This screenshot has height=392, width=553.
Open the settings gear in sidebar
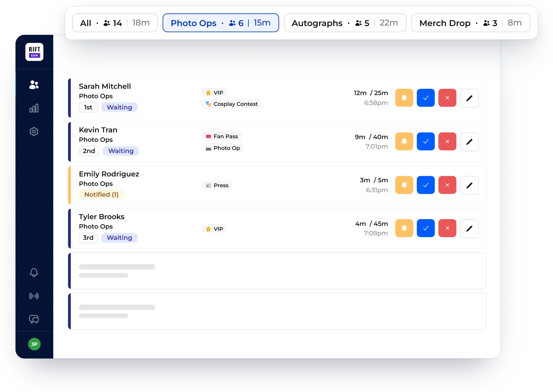(34, 132)
